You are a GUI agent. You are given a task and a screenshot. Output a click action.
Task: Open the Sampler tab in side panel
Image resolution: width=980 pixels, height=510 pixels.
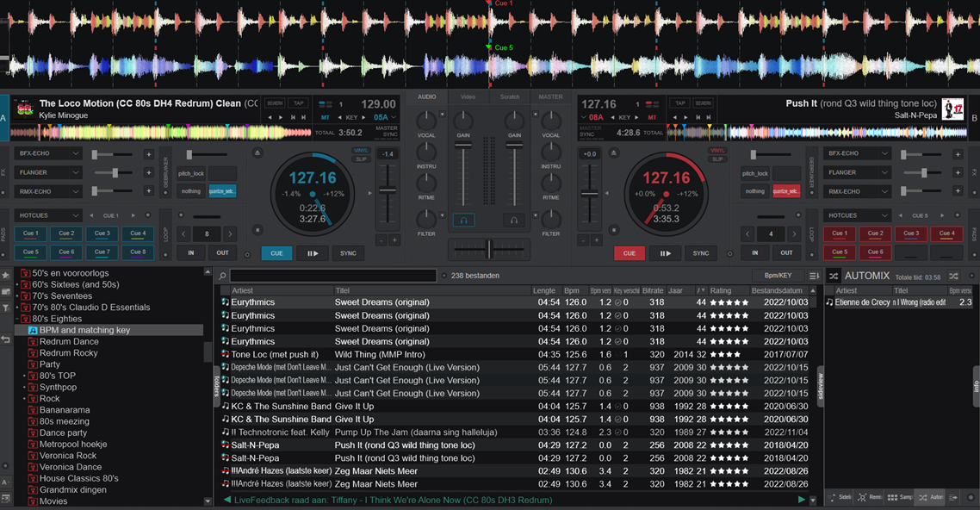click(900, 497)
